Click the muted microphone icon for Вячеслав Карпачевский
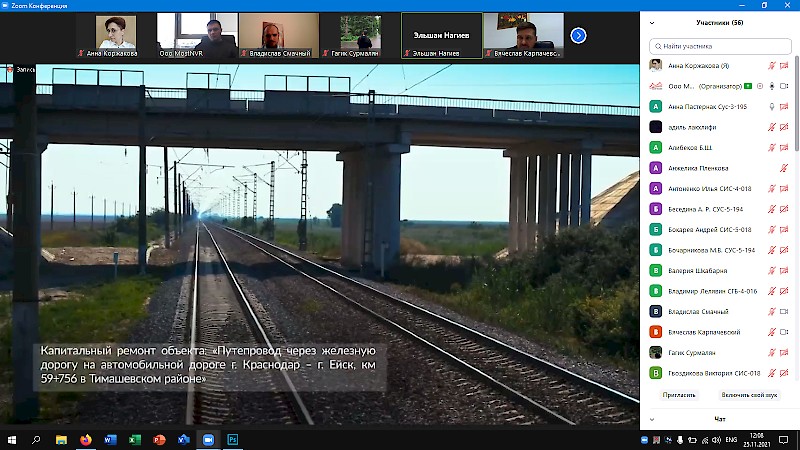The image size is (800, 450). [x=771, y=332]
